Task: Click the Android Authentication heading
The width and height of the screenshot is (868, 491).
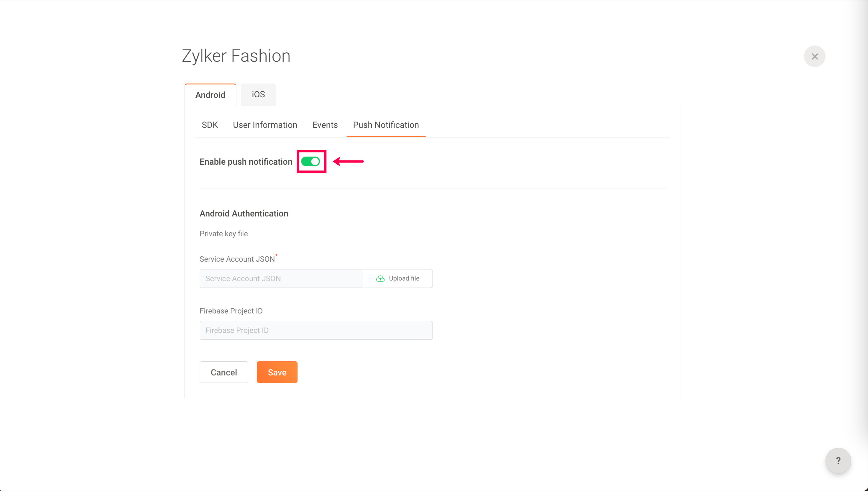Action: (244, 213)
